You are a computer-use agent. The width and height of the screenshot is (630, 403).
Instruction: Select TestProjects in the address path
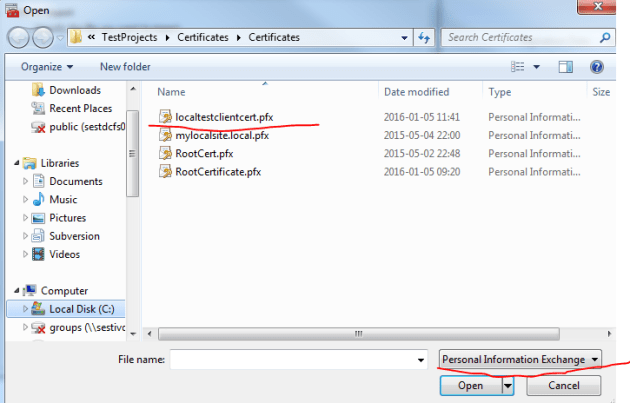(x=129, y=37)
